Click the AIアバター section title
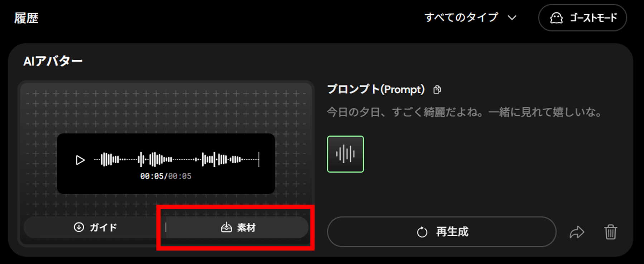The width and height of the screenshot is (644, 264). coord(53,61)
